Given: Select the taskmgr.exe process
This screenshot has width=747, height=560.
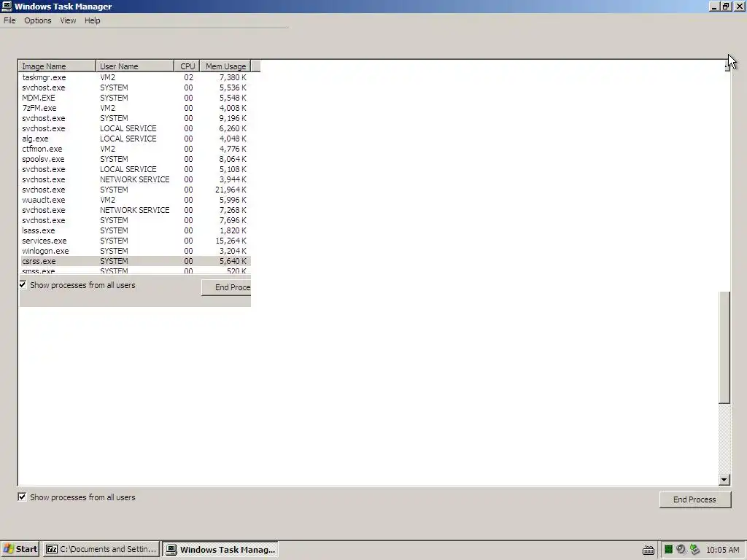Looking at the screenshot, I should point(135,77).
